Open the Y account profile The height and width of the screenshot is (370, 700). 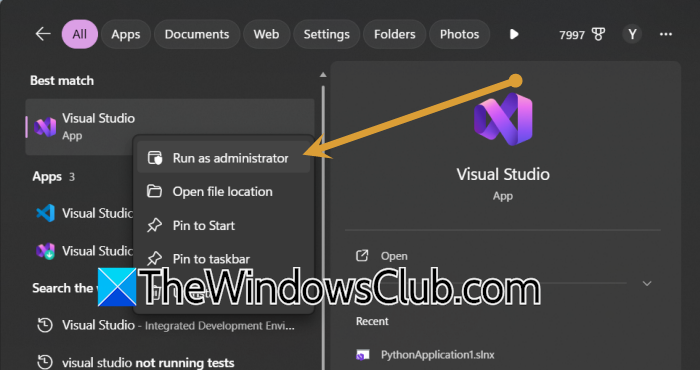[x=632, y=34]
